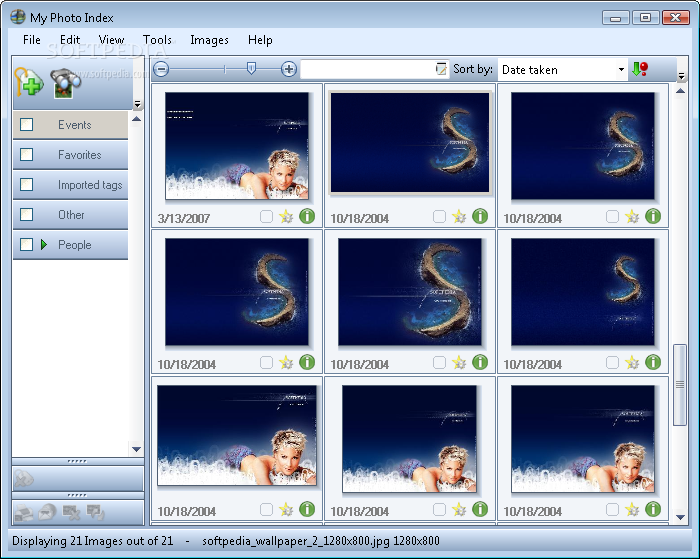Click the add new tag icon

(29, 83)
